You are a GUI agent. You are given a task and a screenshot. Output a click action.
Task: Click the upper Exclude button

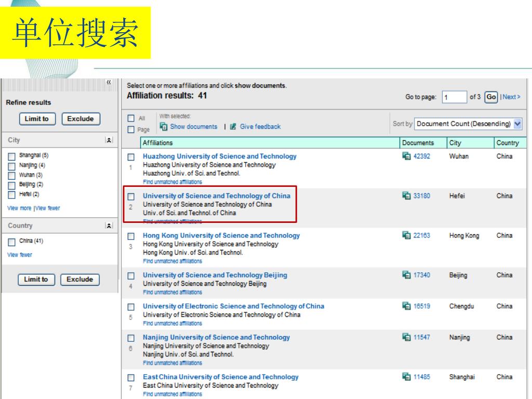(x=81, y=119)
